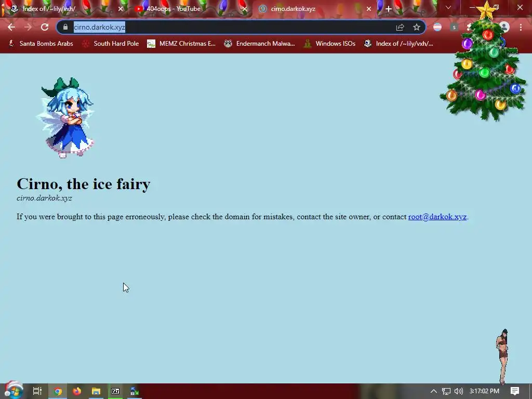Open the South Hard Pole bookmark
Screen dimensions: 532x399
click(x=111, y=44)
